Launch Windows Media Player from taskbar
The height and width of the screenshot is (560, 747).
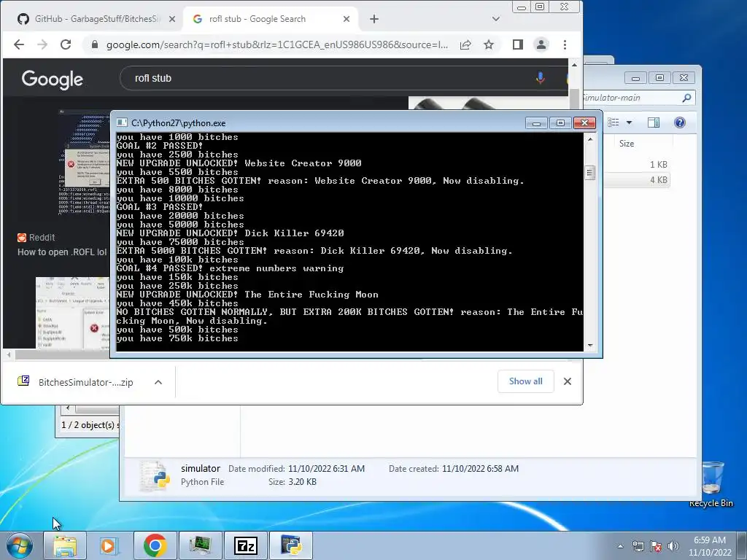(x=109, y=545)
